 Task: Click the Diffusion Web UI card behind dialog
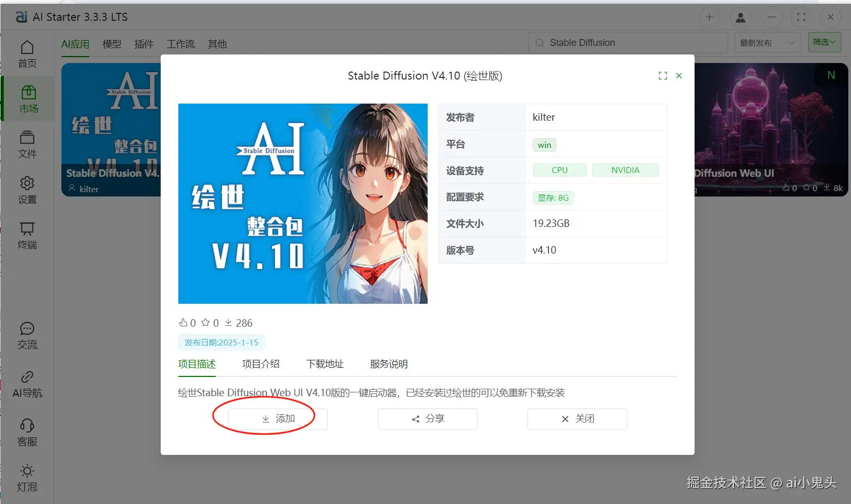[x=771, y=130]
